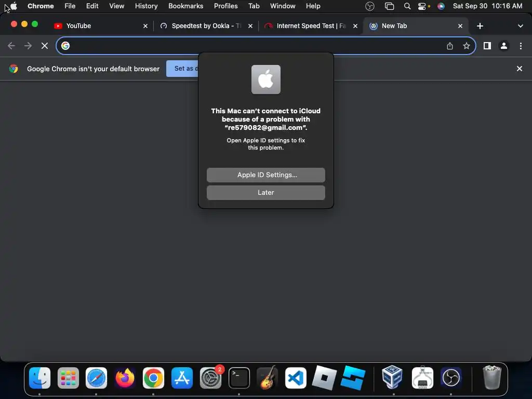Open Visual Studio Code from Dock
The width and height of the screenshot is (532, 399).
(296, 378)
